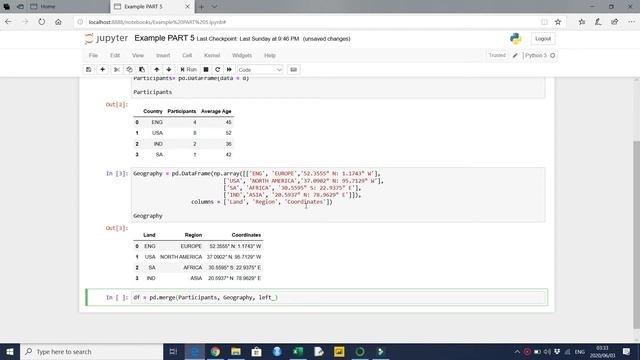The width and height of the screenshot is (640, 360).
Task: Open the Insert menu
Action: (x=163, y=56)
